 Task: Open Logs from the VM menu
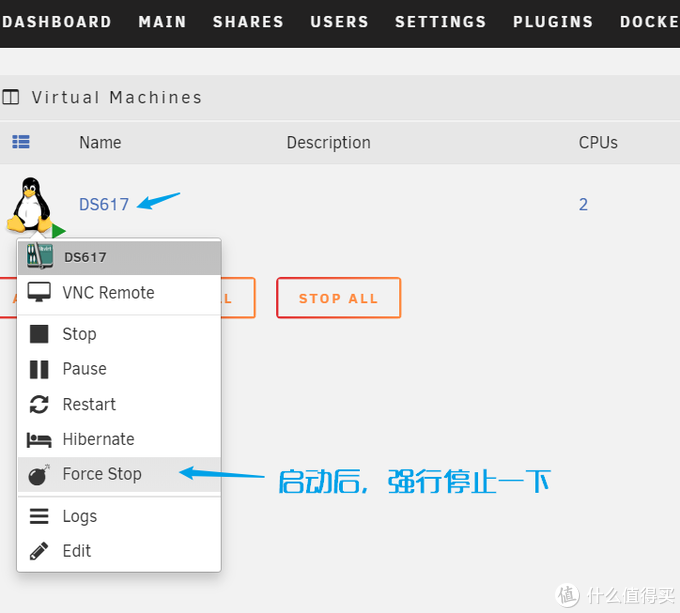tap(119, 516)
